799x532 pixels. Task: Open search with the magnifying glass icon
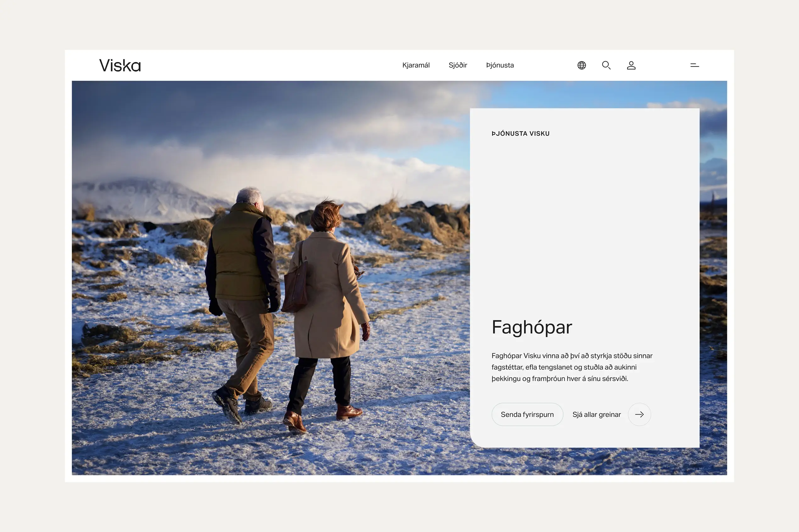[x=606, y=65]
